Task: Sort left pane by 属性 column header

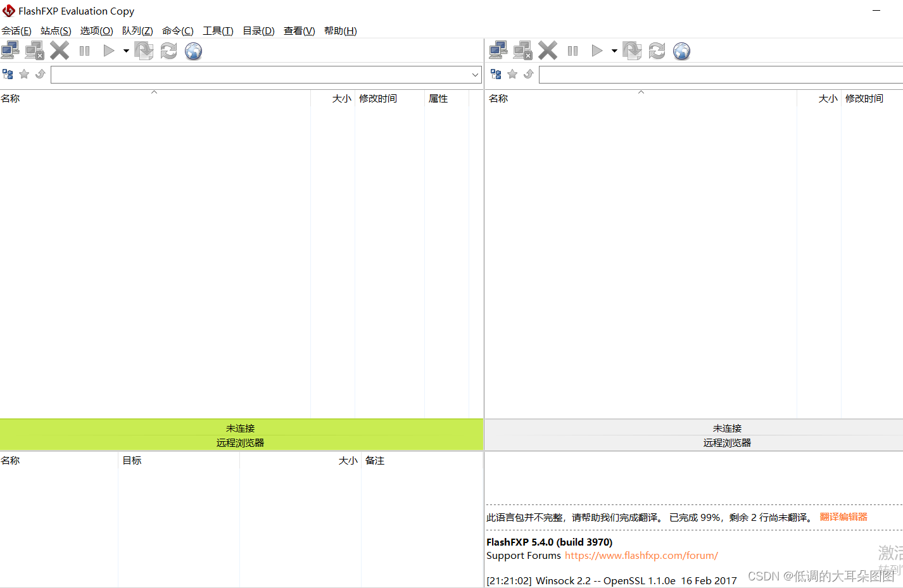Action: (446, 98)
